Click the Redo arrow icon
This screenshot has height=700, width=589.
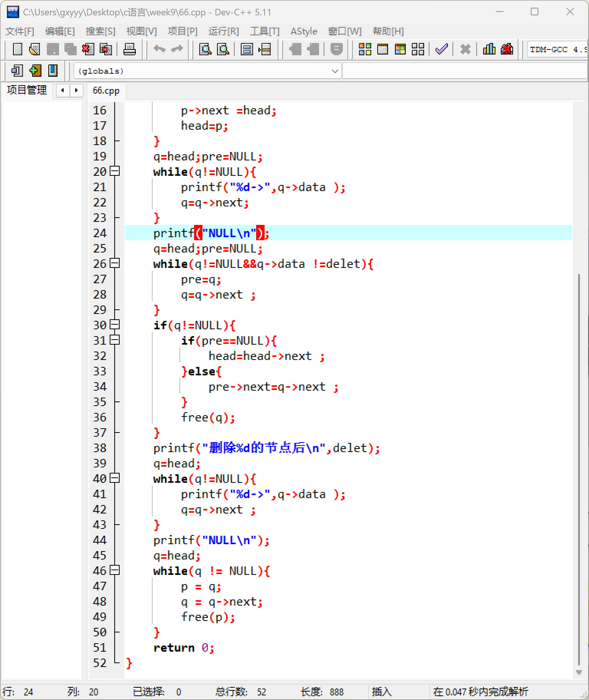coord(177,49)
